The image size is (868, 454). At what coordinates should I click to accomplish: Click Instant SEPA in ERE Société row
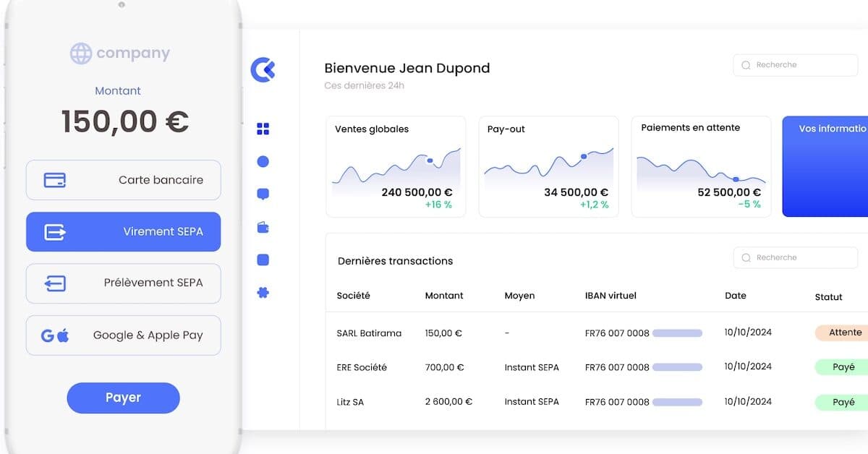[532, 367]
